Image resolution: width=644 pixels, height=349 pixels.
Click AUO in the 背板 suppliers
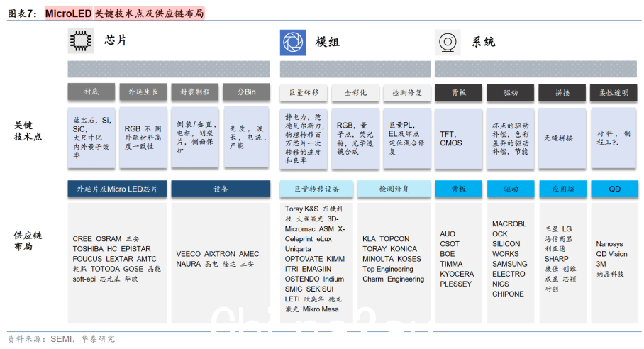coord(448,234)
